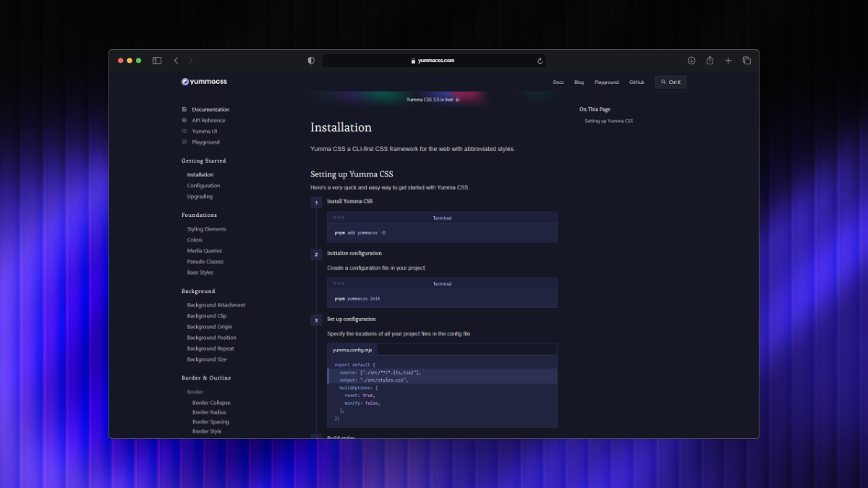Open the Border Collapse page
This screenshot has height=488, width=868.
click(211, 403)
